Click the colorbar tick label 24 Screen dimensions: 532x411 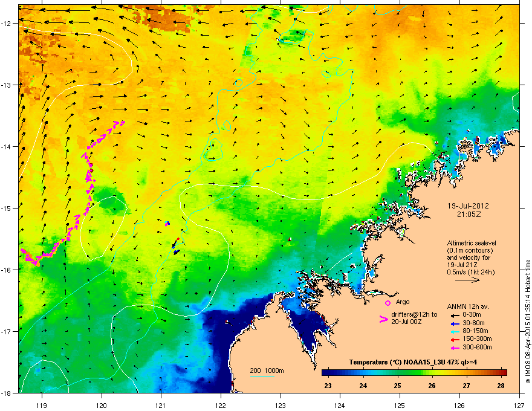tap(363, 386)
